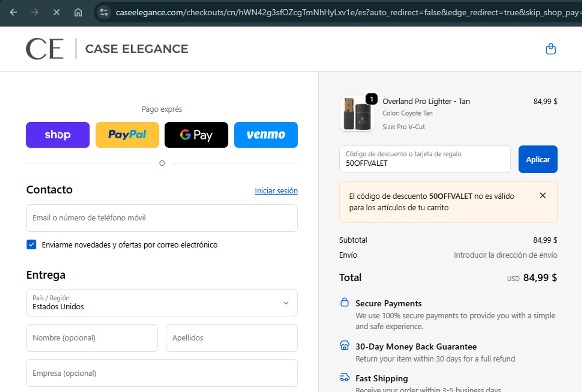Screen dimensions: 582x392
Task: Click the Pago exprés heading
Action: point(162,109)
